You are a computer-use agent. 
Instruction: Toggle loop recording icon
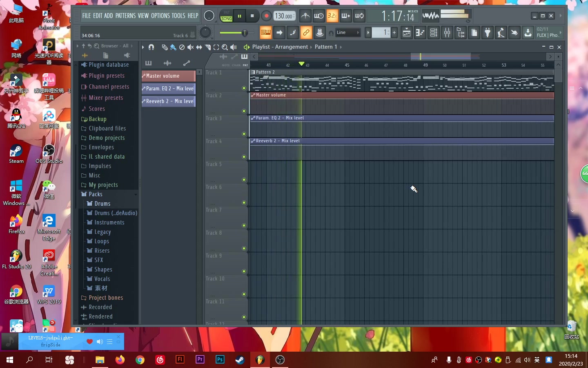pyautogui.click(x=359, y=16)
